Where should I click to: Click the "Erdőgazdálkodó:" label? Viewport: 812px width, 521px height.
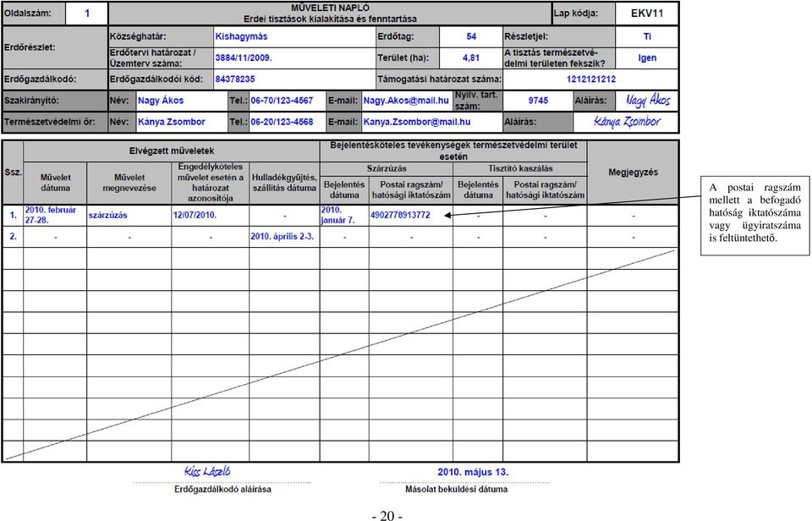pos(41,80)
